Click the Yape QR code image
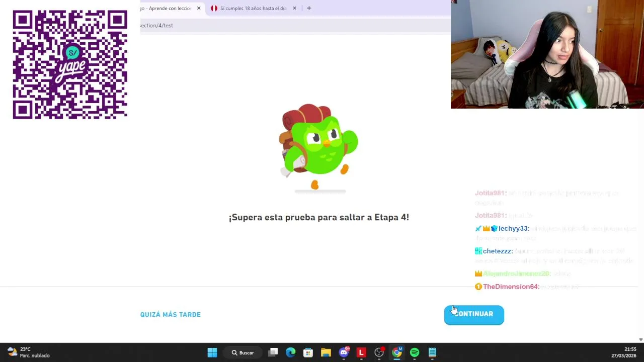Viewport: 644px width, 362px height. [70, 65]
